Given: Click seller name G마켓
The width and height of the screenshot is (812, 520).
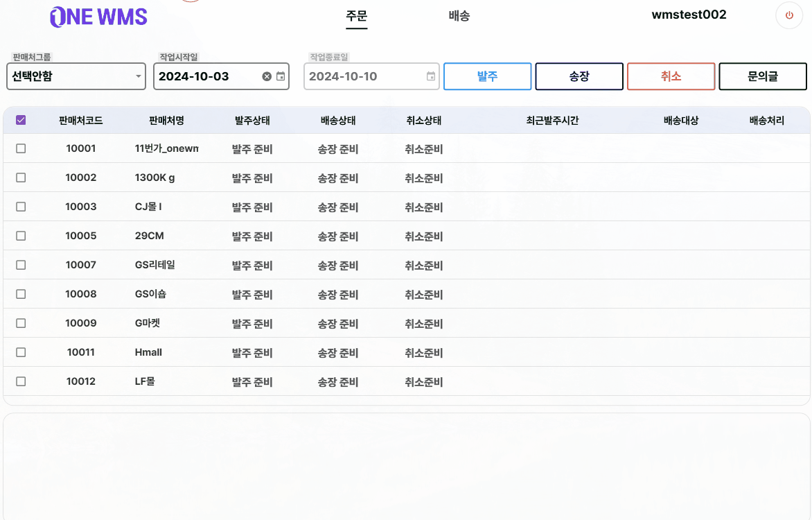Looking at the screenshot, I should [x=148, y=323].
